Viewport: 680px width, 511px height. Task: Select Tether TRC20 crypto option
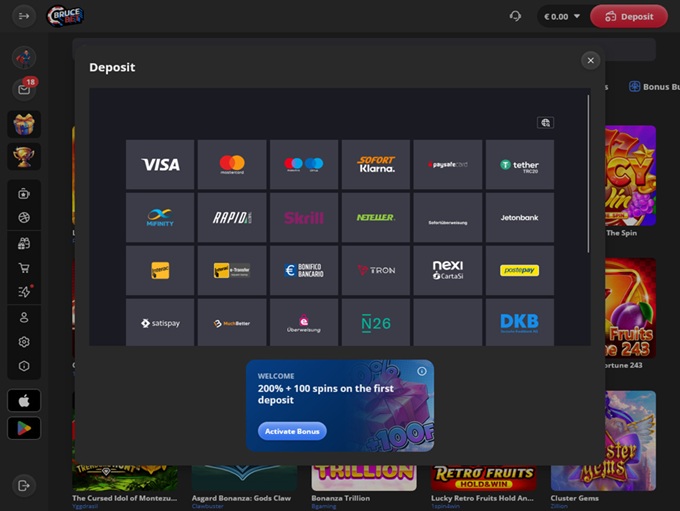pyautogui.click(x=519, y=165)
